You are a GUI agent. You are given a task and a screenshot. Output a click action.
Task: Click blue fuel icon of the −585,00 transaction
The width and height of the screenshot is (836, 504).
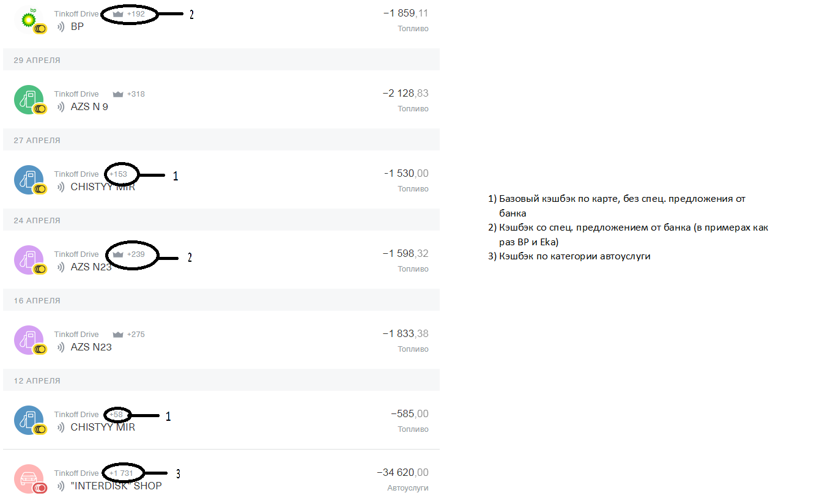28,420
